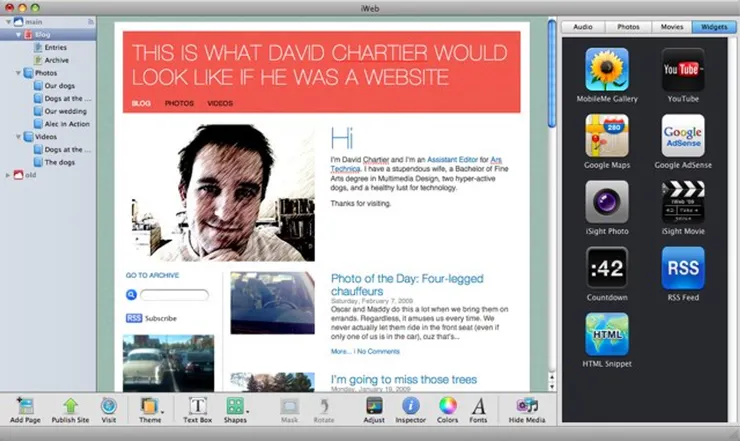Viewport: 740px width, 441px height.
Task: Click the RSS Subscribe link
Action: [151, 318]
